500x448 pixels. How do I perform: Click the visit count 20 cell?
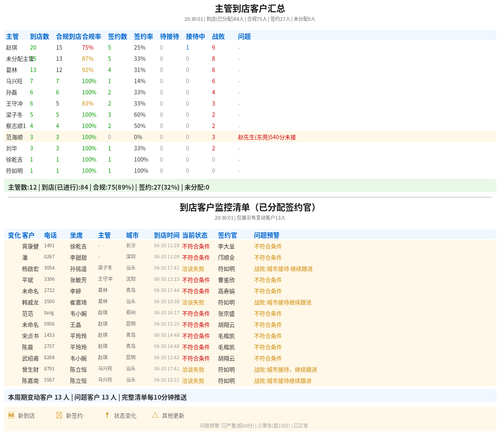tap(33, 48)
